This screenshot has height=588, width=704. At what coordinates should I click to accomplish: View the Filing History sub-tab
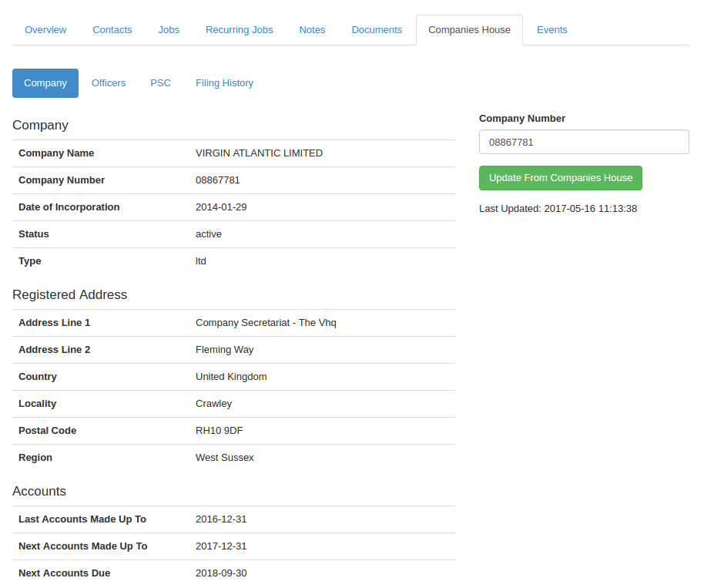(224, 83)
